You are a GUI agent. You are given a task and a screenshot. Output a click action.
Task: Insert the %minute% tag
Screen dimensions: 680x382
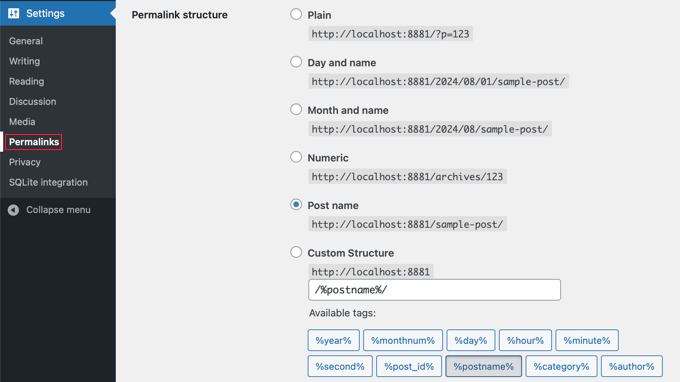coord(587,340)
